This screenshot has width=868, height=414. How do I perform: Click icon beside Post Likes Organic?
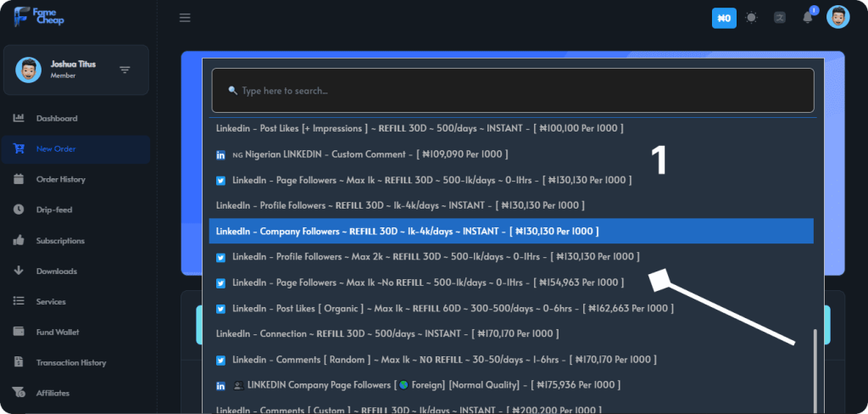click(x=221, y=309)
